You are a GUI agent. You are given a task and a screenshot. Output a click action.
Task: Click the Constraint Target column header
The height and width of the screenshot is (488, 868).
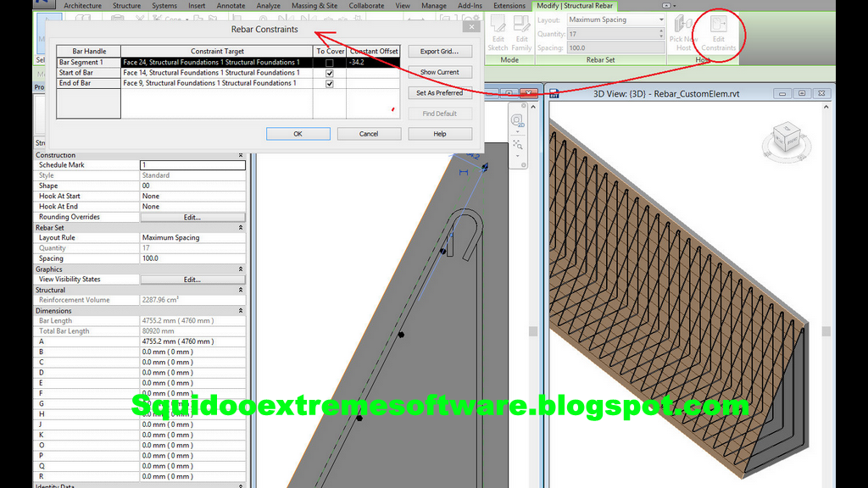coord(217,51)
